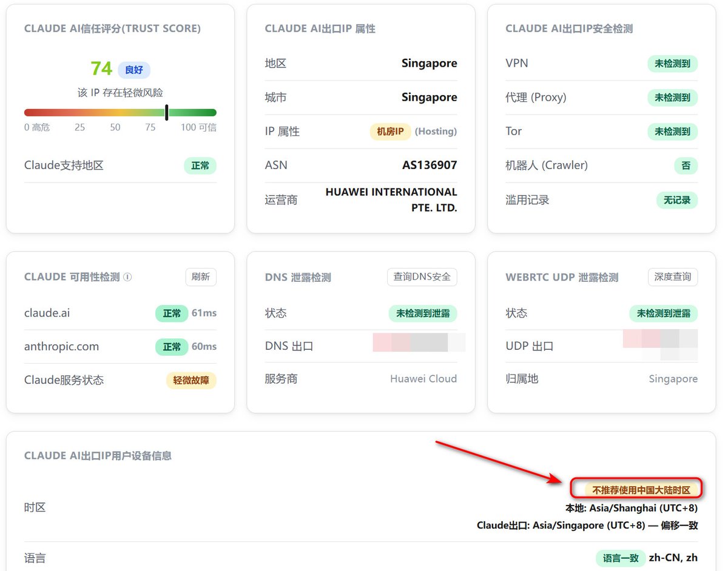Click the 本地: Asia/Shanghai (UTC+8) text

coord(632,509)
